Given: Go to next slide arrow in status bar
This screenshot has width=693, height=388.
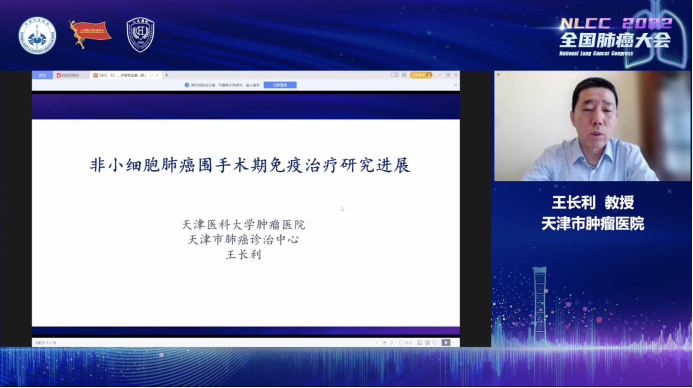Looking at the screenshot, I should coord(392,342).
